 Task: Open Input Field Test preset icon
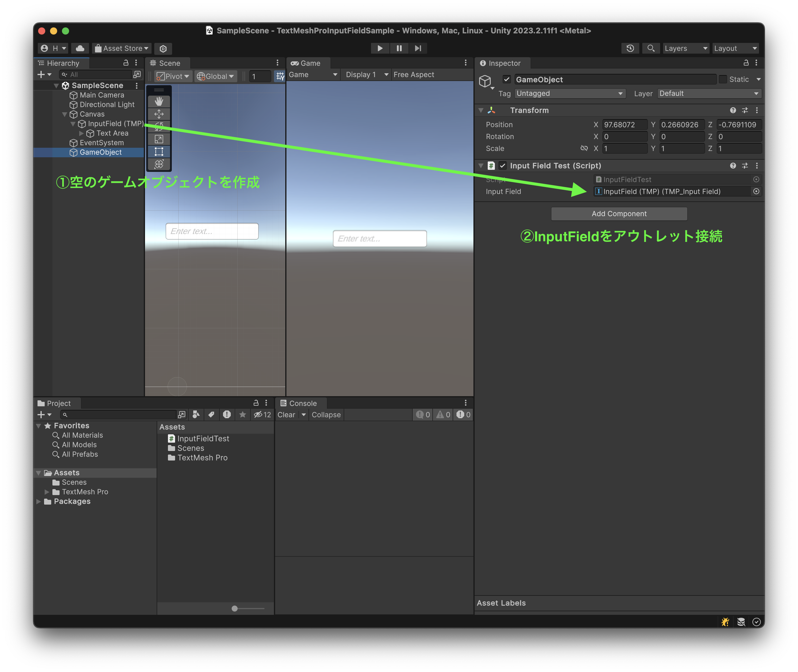pos(745,166)
